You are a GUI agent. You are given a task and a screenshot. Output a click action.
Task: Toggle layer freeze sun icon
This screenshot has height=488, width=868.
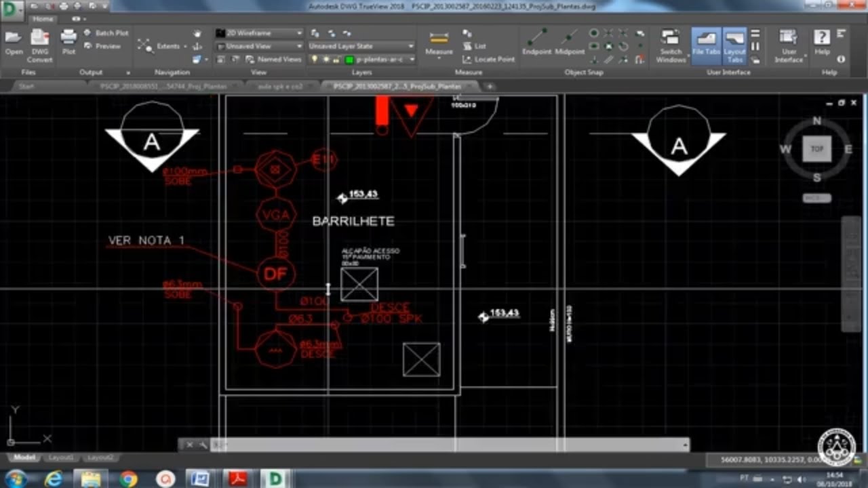pyautogui.click(x=325, y=60)
